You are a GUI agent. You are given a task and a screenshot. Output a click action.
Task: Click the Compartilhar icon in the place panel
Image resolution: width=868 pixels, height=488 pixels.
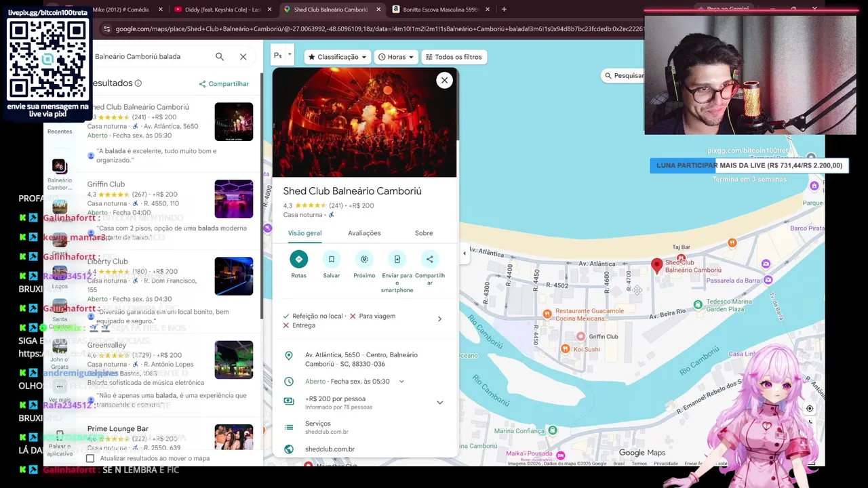click(429, 259)
